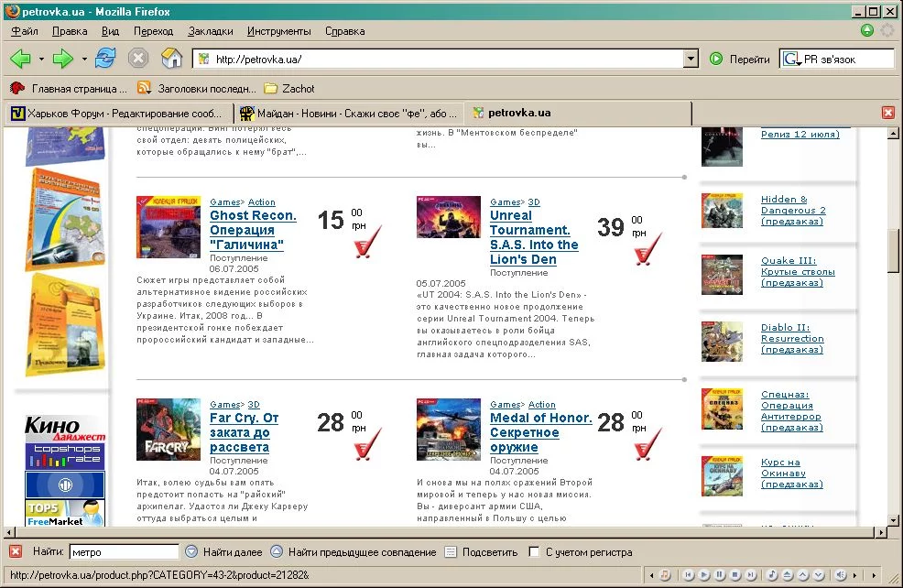The image size is (903, 588).
Task: Open the Quake III: Крутые стволы link
Action: pos(798,272)
